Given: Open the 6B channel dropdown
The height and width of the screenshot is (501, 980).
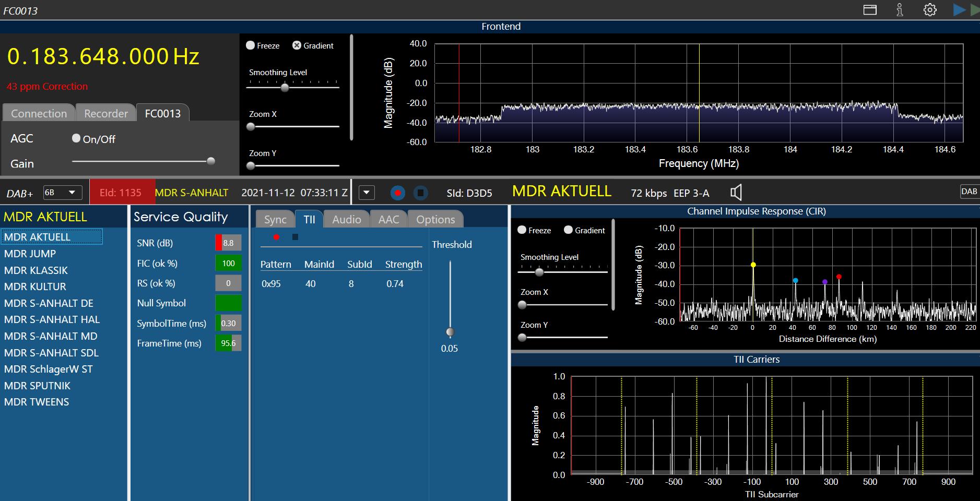Looking at the screenshot, I should [62, 193].
